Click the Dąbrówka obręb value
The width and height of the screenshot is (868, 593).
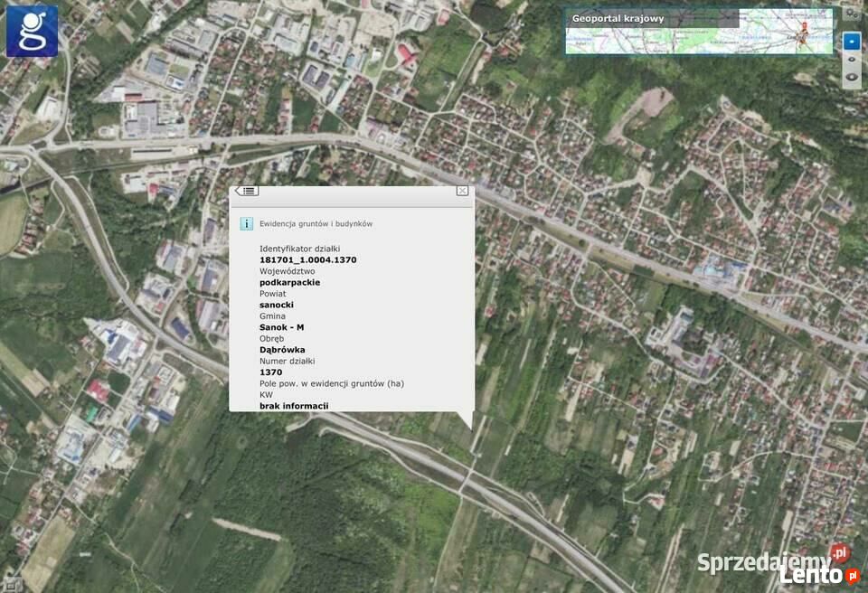[x=282, y=350]
